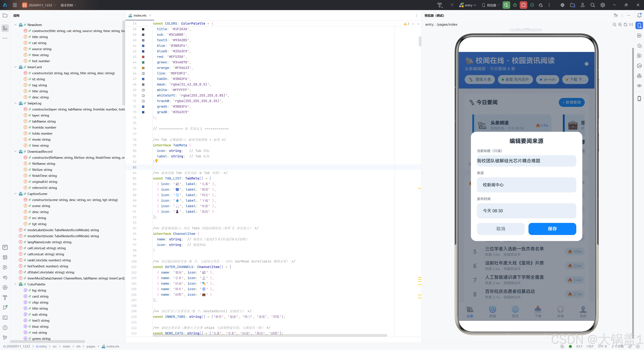This screenshot has height=350, width=644.
Task: Click the build hammer icon in the title bar
Action: pyautogui.click(x=440, y=5)
